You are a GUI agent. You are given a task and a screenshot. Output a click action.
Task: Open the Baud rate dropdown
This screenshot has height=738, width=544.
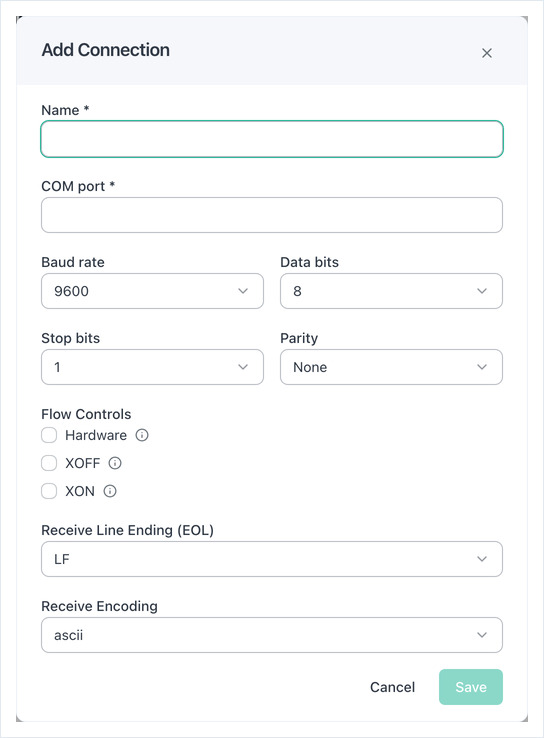coord(152,291)
